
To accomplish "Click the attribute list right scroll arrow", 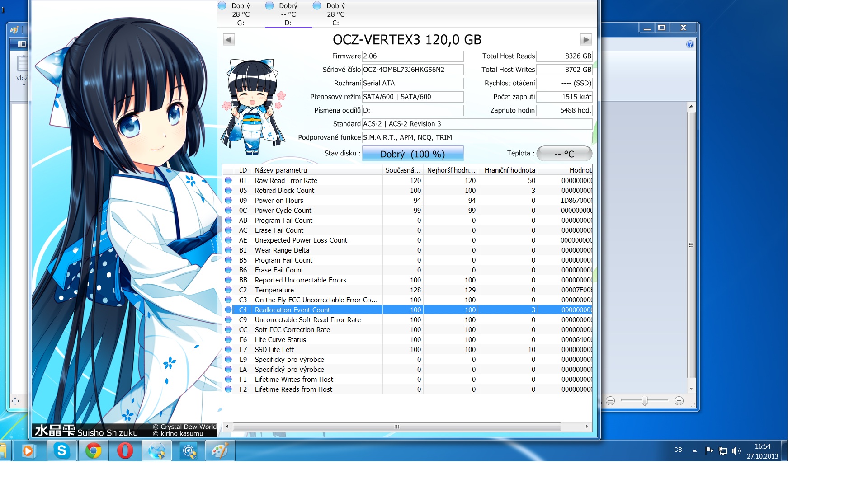I will pos(587,427).
